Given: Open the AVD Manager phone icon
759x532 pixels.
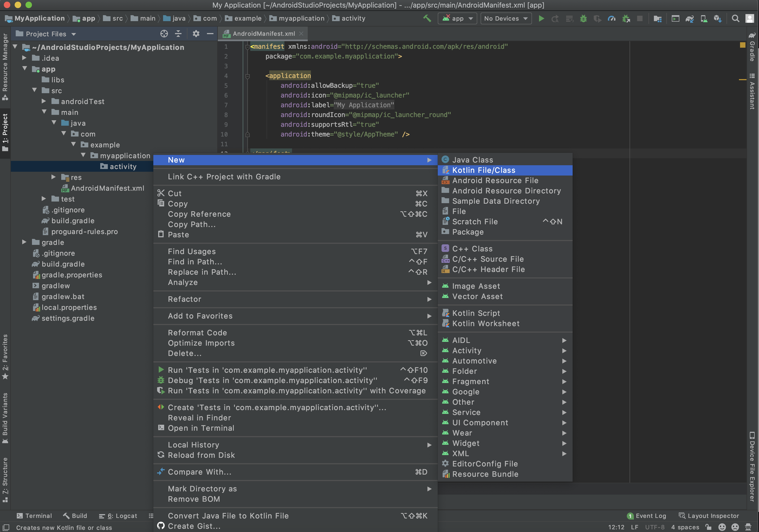Looking at the screenshot, I should point(704,18).
